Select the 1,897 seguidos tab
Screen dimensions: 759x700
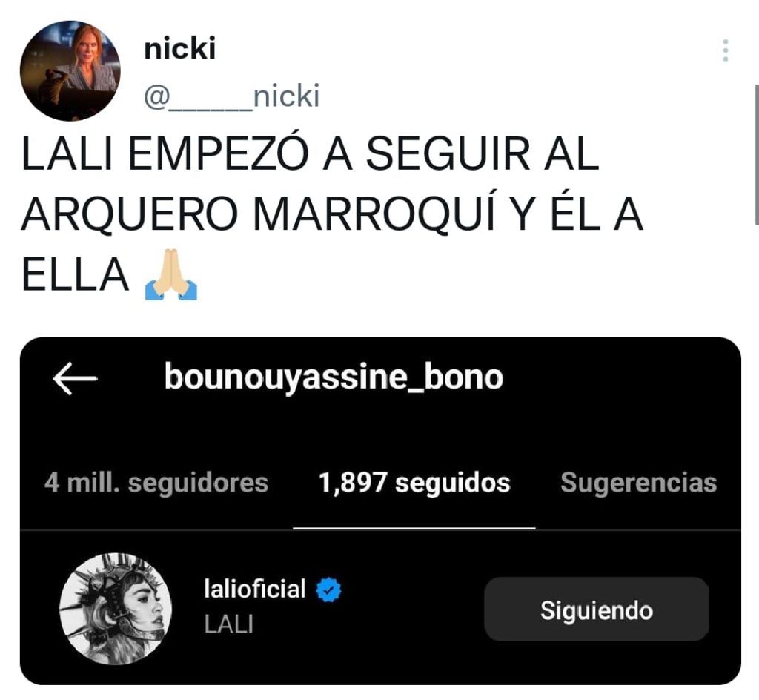[x=414, y=483]
